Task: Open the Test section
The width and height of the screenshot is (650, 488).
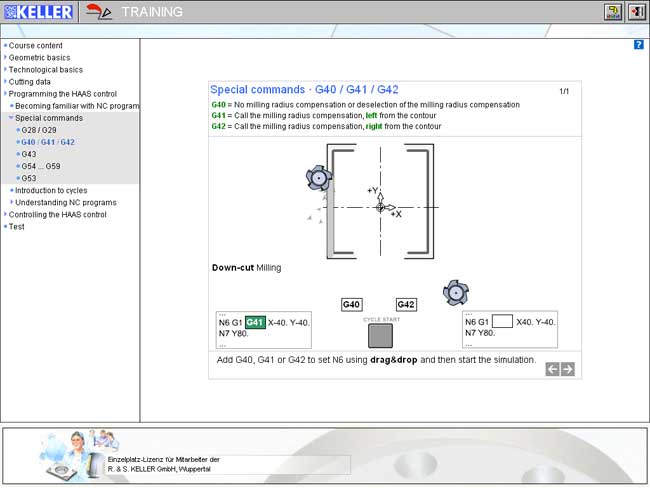Action: (x=17, y=226)
